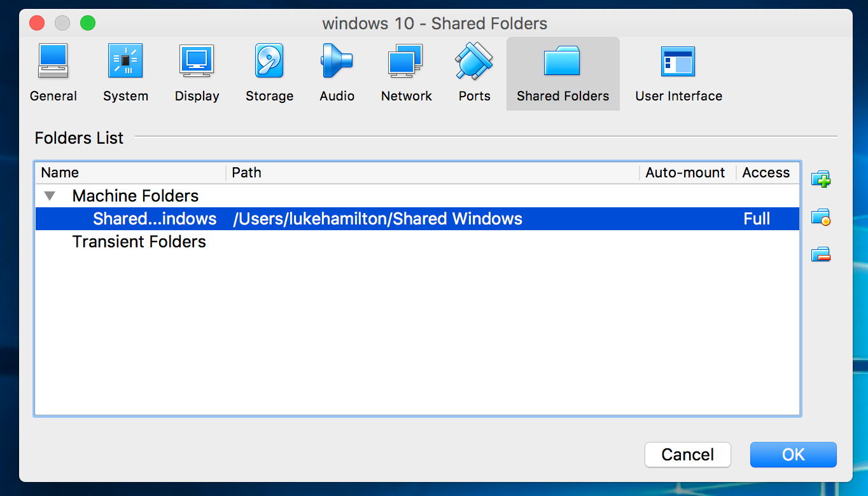This screenshot has width=868, height=496.
Task: Select the Shared Windows folder row
Action: pos(417,219)
